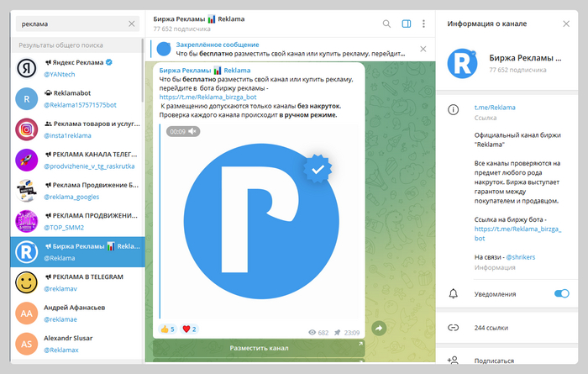Click the @insta1reklama username
588x374 pixels.
pyautogui.click(x=67, y=135)
